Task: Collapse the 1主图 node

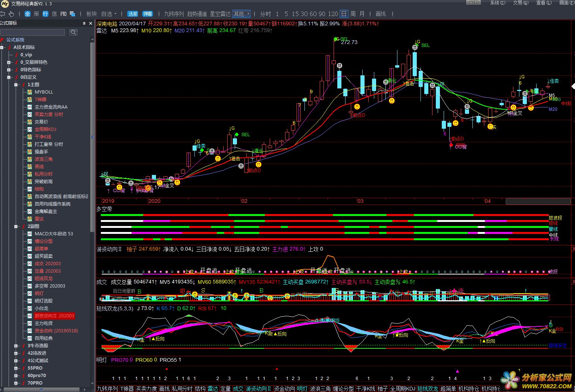Action: point(16,85)
